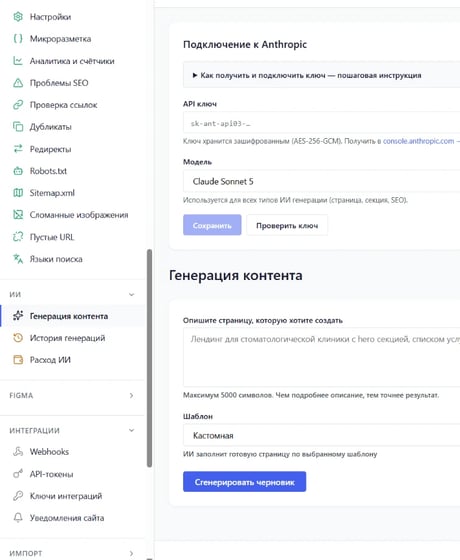This screenshot has width=460, height=560.
Task: Click Robots.txt text label
Action: [x=48, y=171]
